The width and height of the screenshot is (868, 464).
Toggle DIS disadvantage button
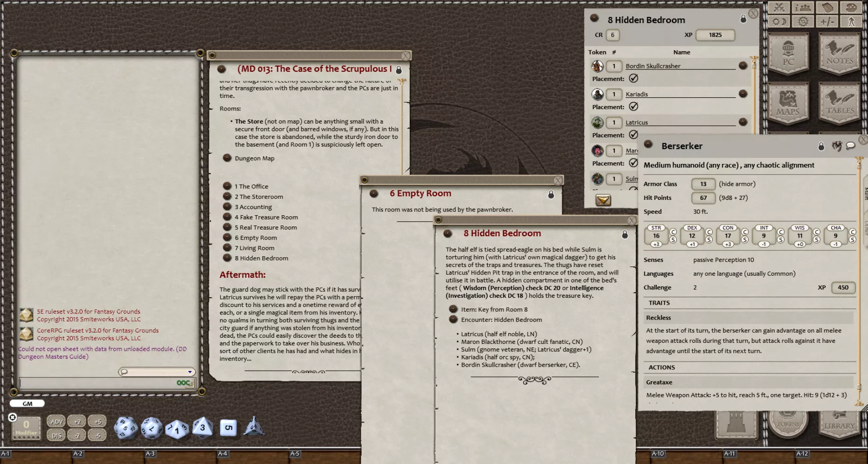[x=56, y=435]
